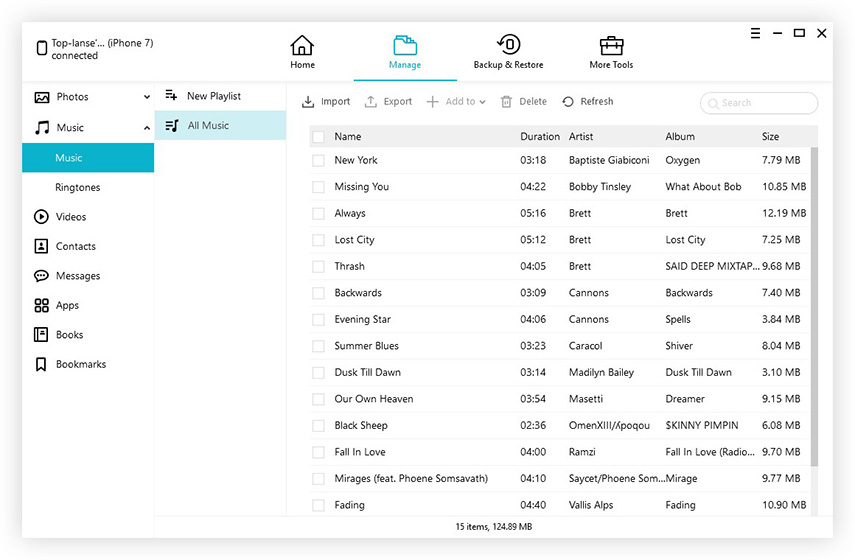Check the box for Missing You

click(318, 187)
